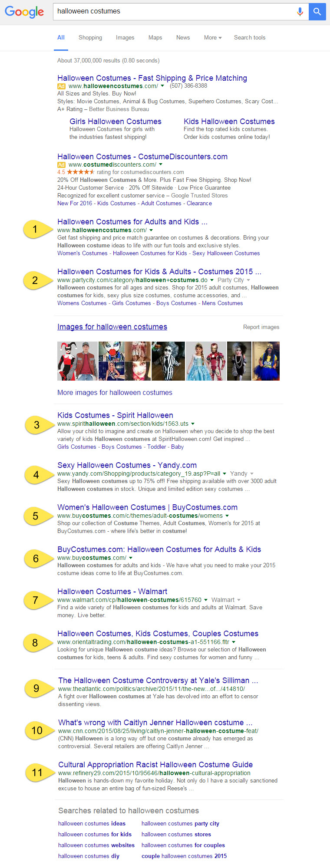The image size is (330, 868).
Task: Select related search halloween costumes diy
Action: 89,856
